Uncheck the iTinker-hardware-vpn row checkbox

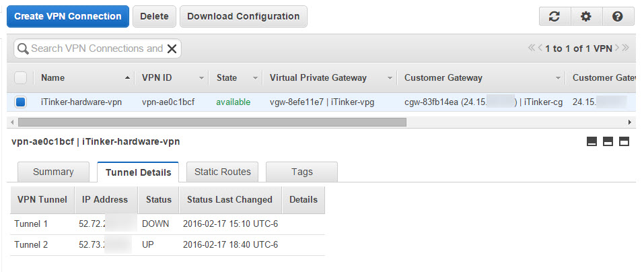(21, 102)
